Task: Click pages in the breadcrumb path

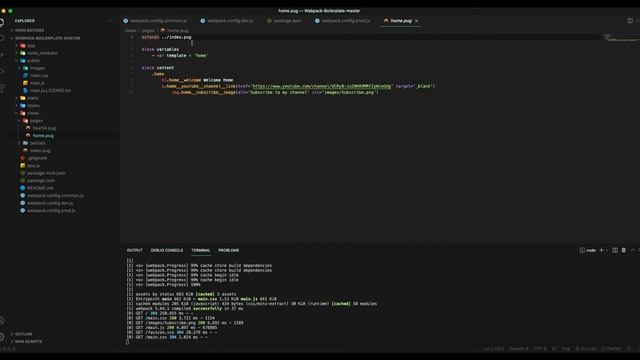Action: [148, 31]
